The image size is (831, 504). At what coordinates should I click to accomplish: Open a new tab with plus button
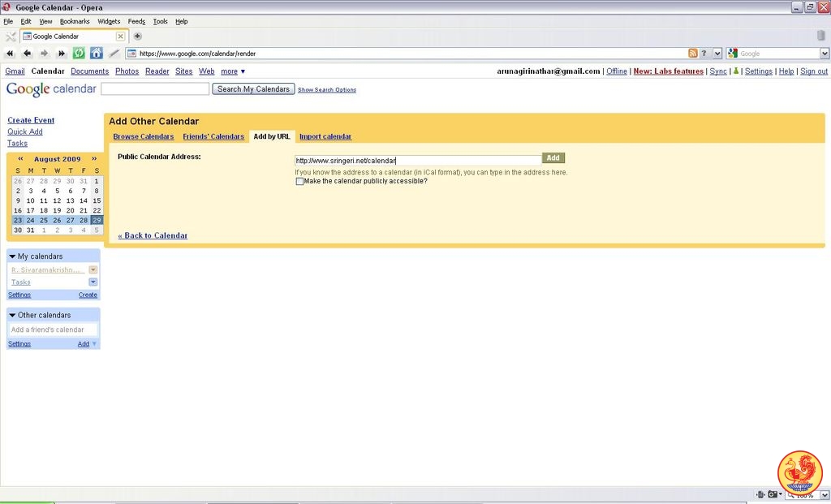[x=137, y=36]
